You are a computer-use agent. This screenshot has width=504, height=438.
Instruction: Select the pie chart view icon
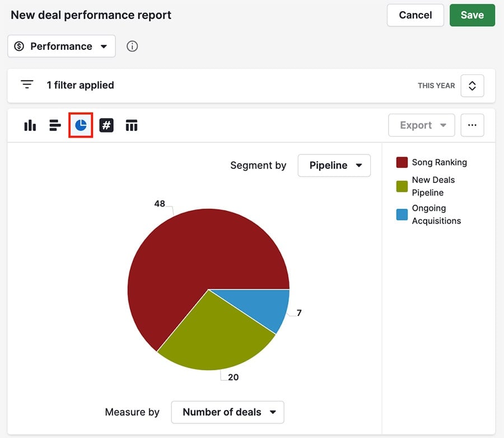(x=81, y=125)
